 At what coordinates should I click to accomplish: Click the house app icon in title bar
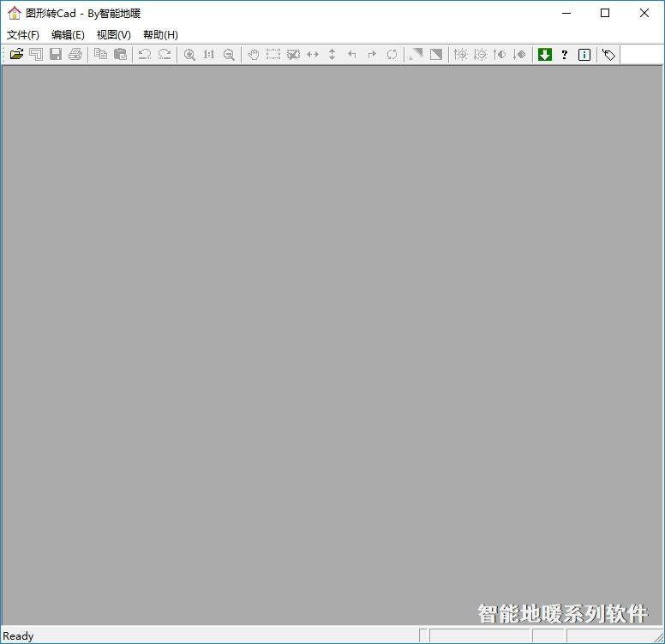tap(15, 13)
